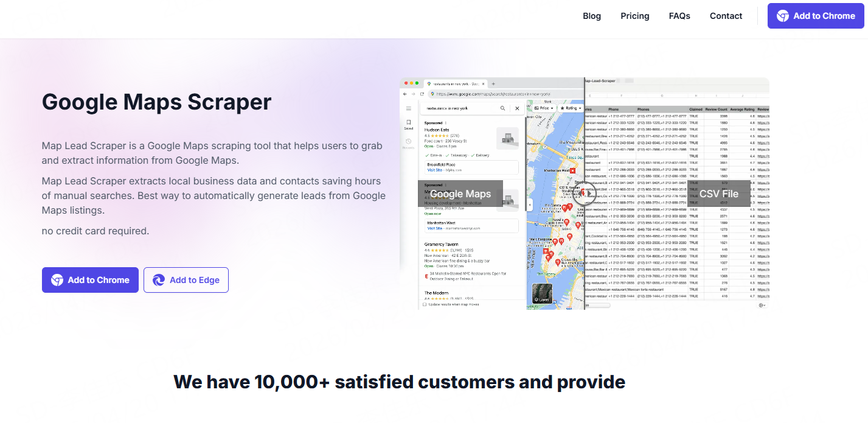Click the round play handle on demo image
Image resolution: width=868 pixels, height=423 pixels.
point(585,194)
